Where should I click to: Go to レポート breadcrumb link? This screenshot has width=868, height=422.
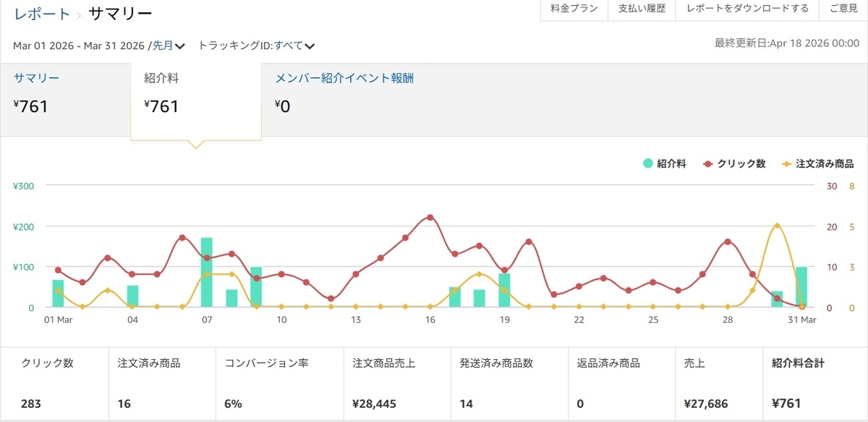pos(42,14)
